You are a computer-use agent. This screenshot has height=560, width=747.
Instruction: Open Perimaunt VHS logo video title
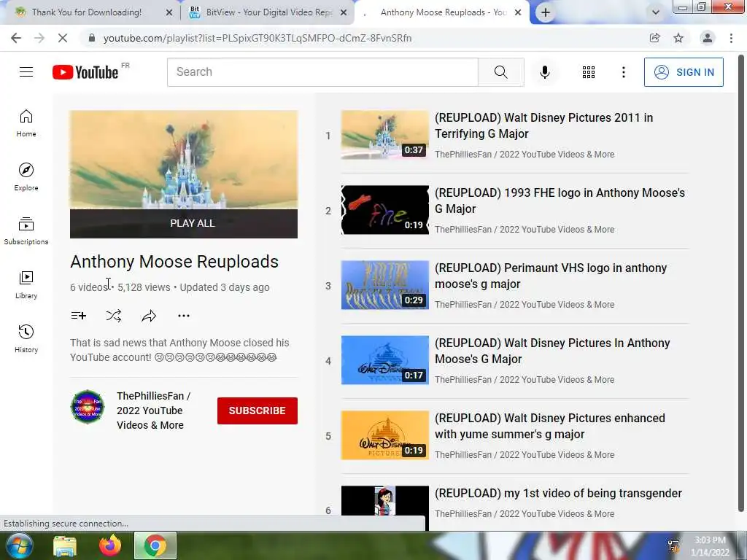tap(551, 276)
